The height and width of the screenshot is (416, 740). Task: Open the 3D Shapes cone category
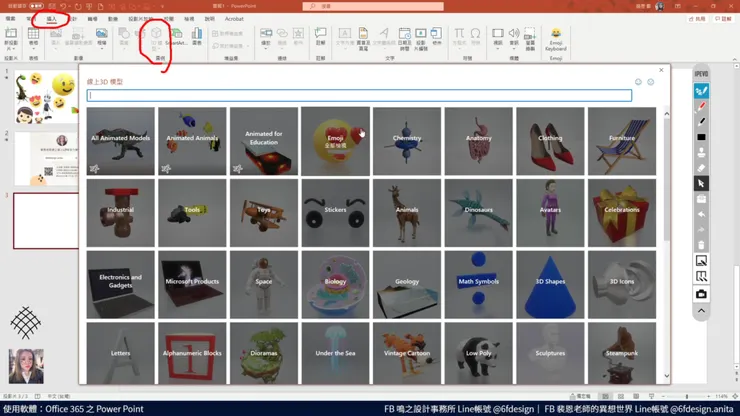pyautogui.click(x=550, y=285)
